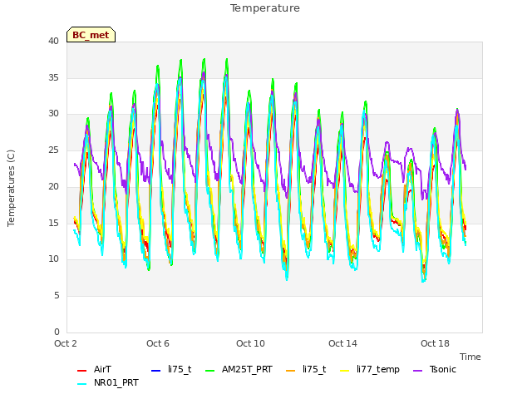Image resolution: width=532 pixels, height=399 pixels.
Task: Click the y-axis tick label 20
Action: click(53, 186)
